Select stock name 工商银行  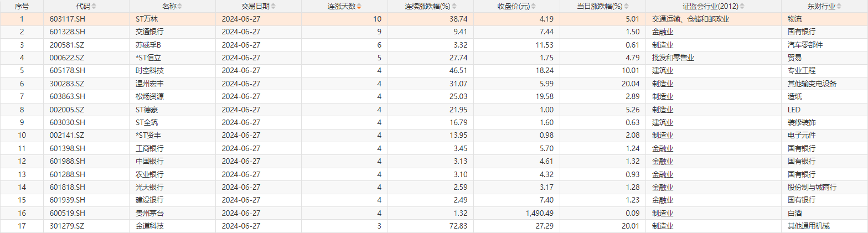pyautogui.click(x=149, y=148)
